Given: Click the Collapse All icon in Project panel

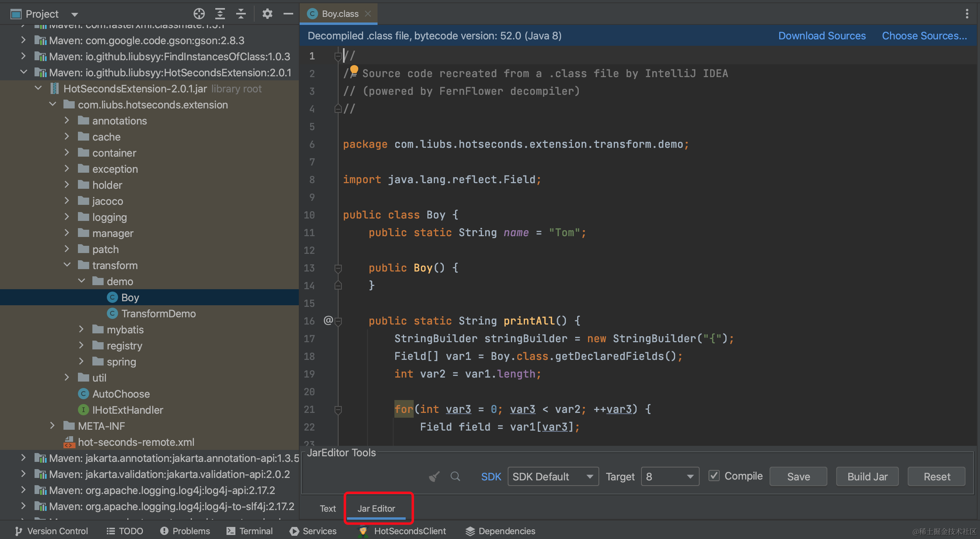Looking at the screenshot, I should 241,14.
